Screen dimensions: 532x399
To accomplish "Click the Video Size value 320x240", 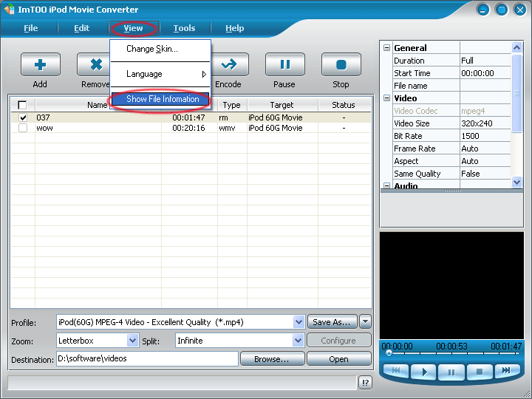I will 477,123.
